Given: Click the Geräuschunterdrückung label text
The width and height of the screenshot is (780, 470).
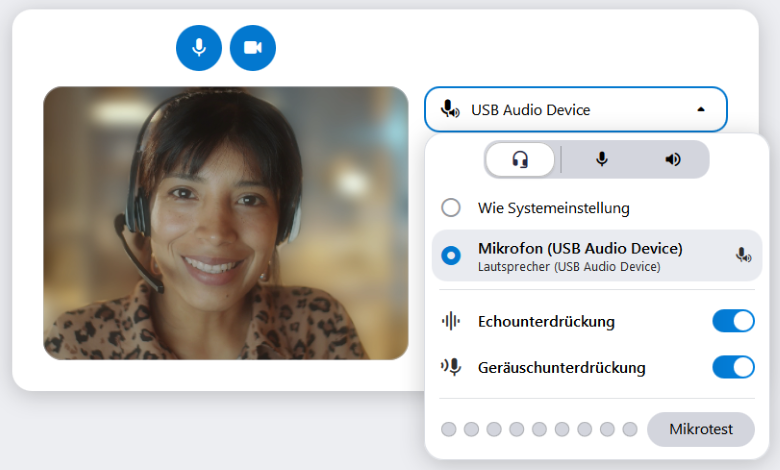Looking at the screenshot, I should coord(562,367).
